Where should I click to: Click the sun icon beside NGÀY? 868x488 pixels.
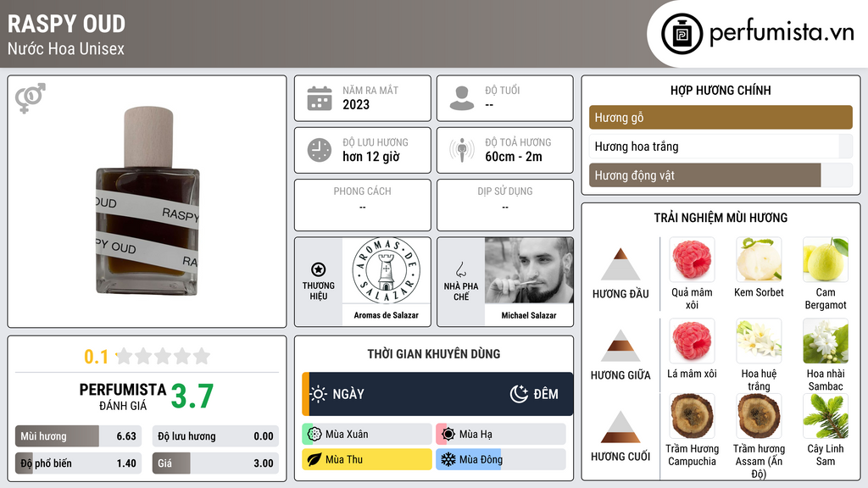pos(319,394)
